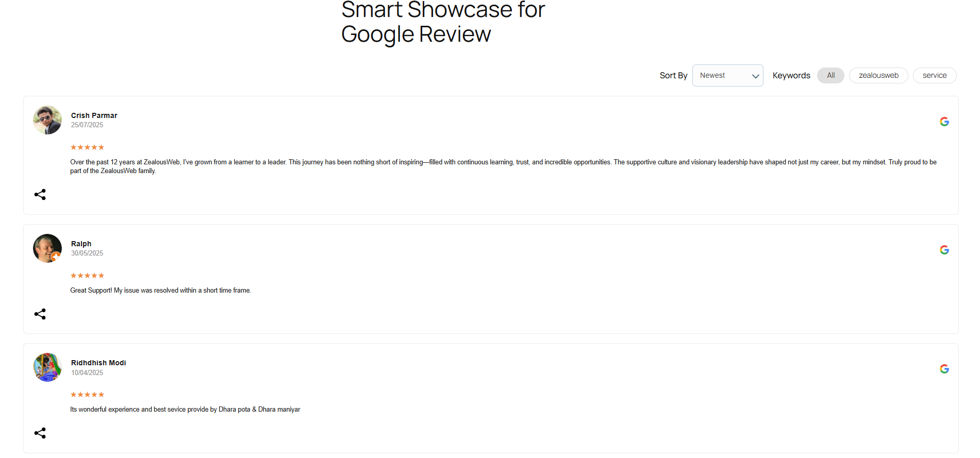This screenshot has width=980, height=458.
Task: Click the five-star rating on Crish Parmar's review
Action: pos(87,147)
